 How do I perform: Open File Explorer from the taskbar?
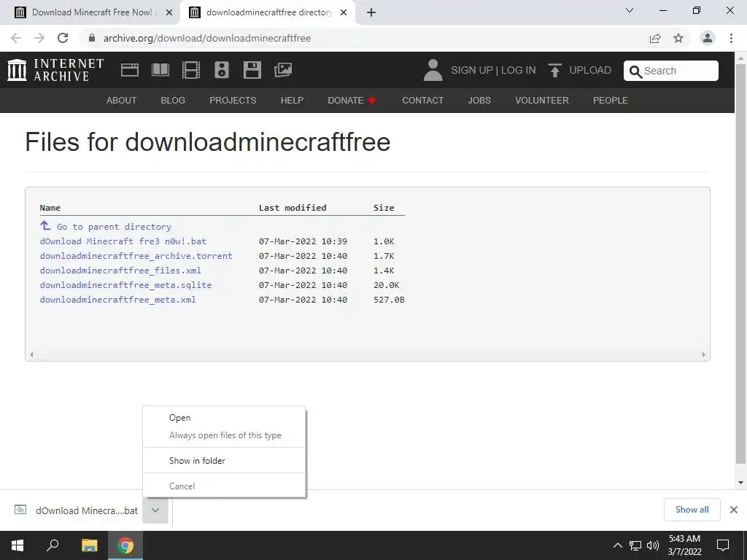89,545
